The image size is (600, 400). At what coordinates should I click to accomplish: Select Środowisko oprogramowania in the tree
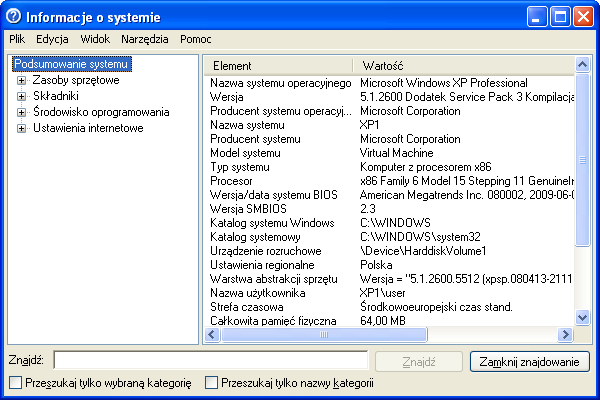[x=101, y=112]
